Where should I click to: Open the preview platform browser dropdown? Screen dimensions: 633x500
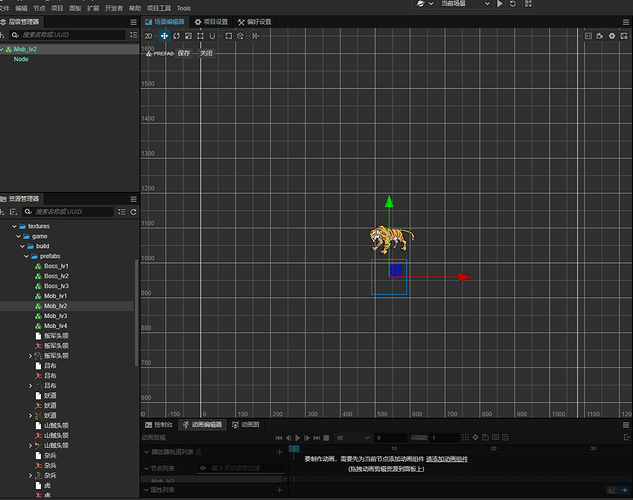425,4
